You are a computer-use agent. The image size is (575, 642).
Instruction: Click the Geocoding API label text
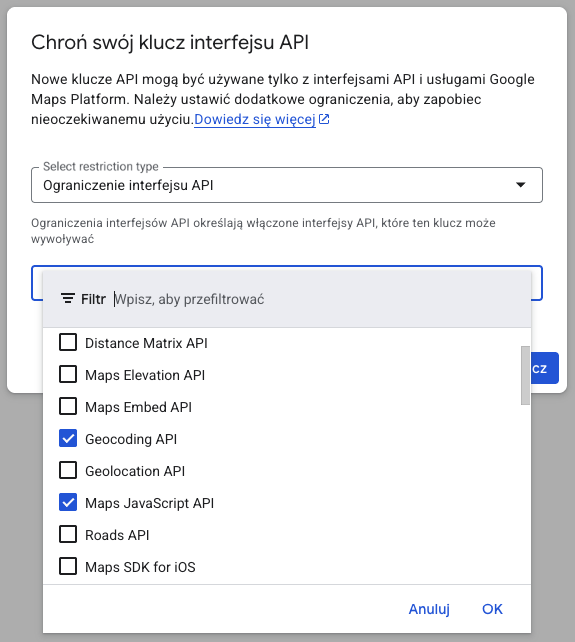[x=131, y=439]
